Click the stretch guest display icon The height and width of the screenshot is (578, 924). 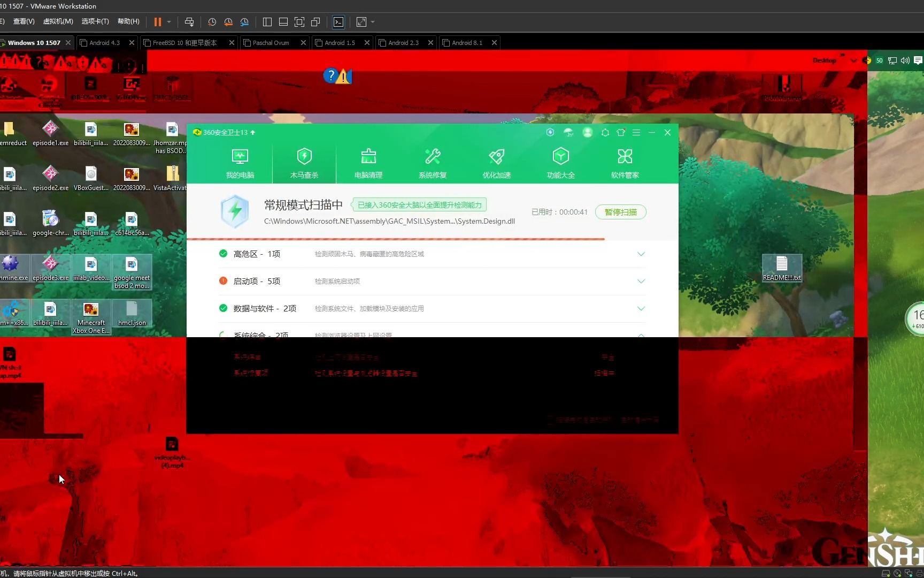coord(361,22)
